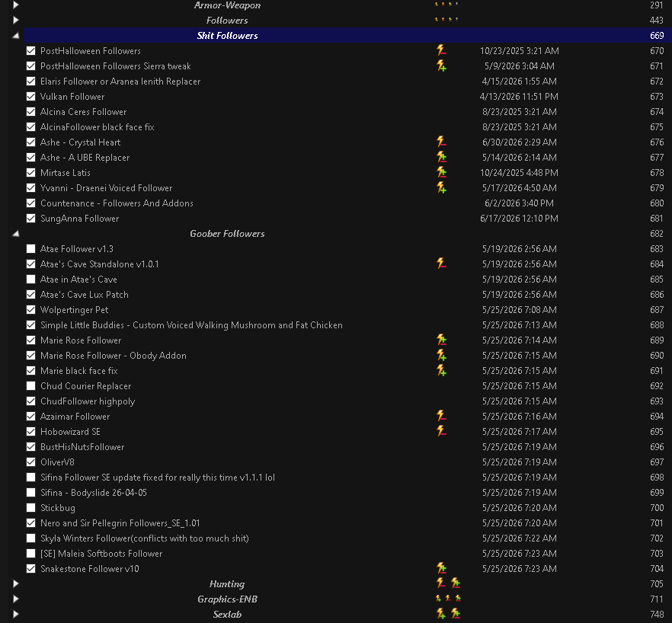Collapse the Shit Followers separator
Image resolution: width=672 pixels, height=623 pixels.
pyautogui.click(x=16, y=36)
